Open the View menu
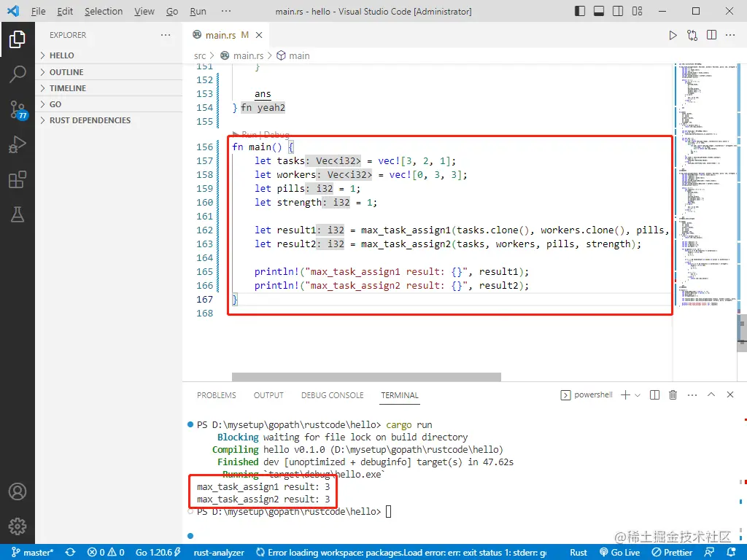The height and width of the screenshot is (560, 747). pos(144,11)
